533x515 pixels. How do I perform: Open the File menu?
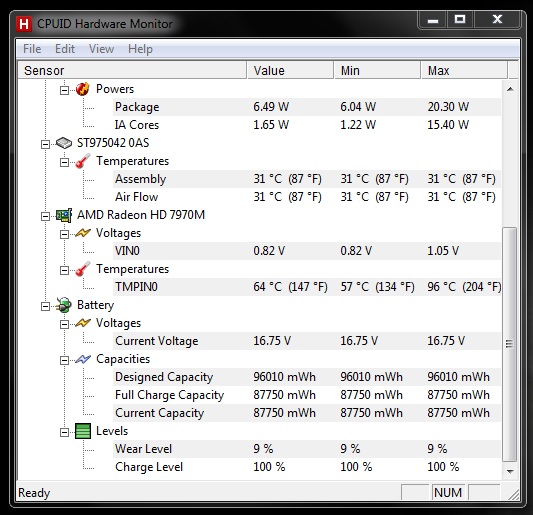[32, 49]
